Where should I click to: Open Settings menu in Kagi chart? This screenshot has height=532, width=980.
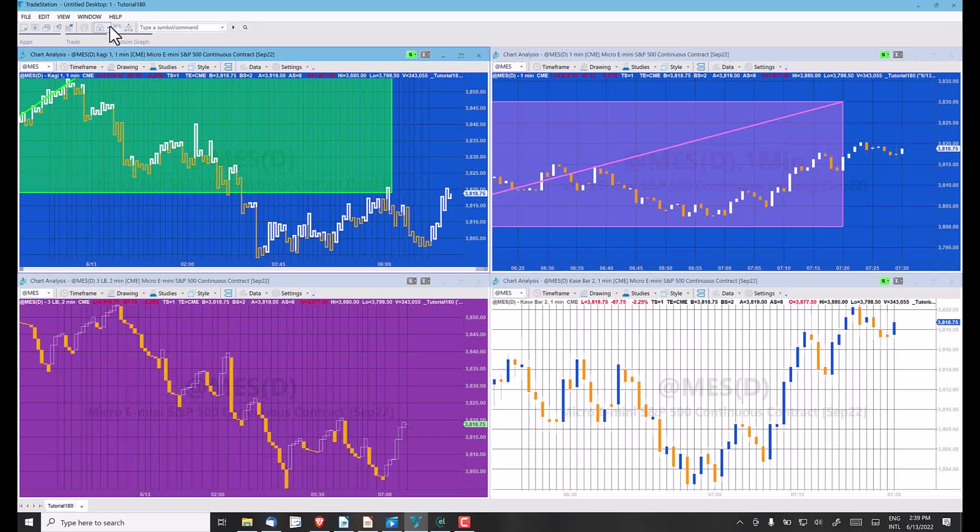tap(291, 67)
